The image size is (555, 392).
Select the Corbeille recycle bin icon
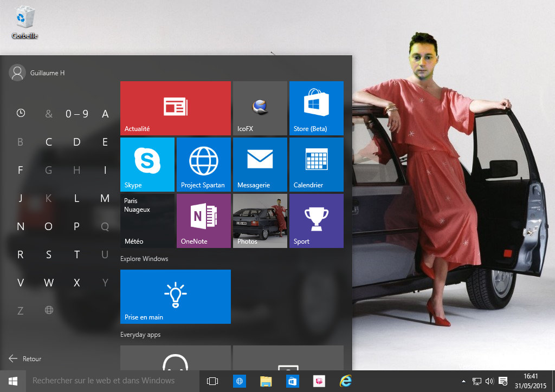click(x=25, y=22)
